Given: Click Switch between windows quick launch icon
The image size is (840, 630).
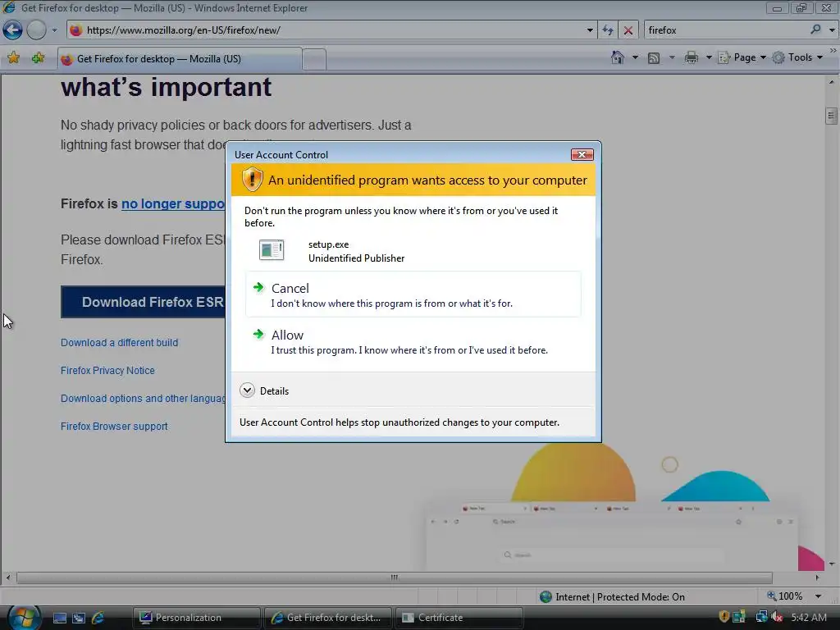Looking at the screenshot, I should (79, 618).
